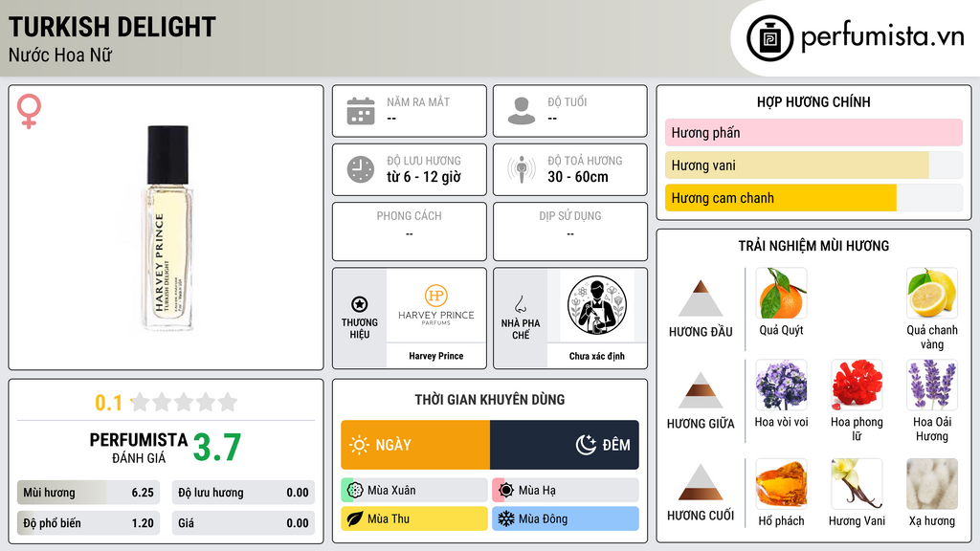Open the Hương Vani vanilla image
980x551 pixels.
pos(857,484)
